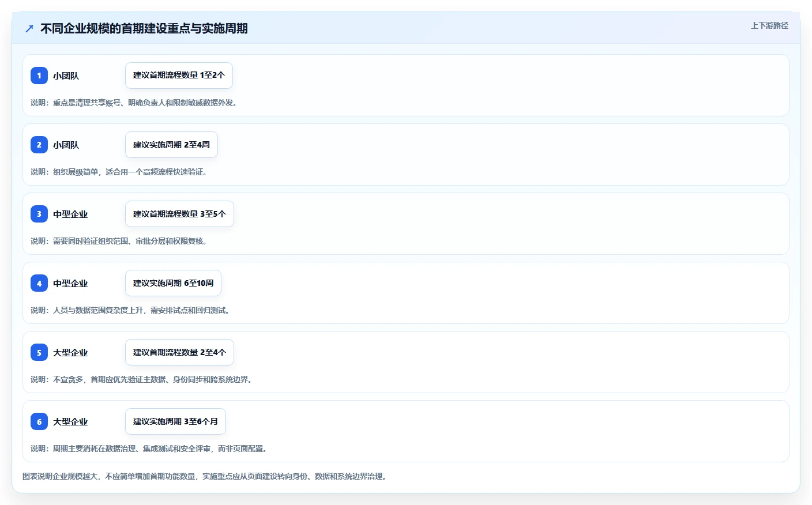The height and width of the screenshot is (505, 812).
Task: Select number badge 4 for 中型企业
Action: (39, 283)
